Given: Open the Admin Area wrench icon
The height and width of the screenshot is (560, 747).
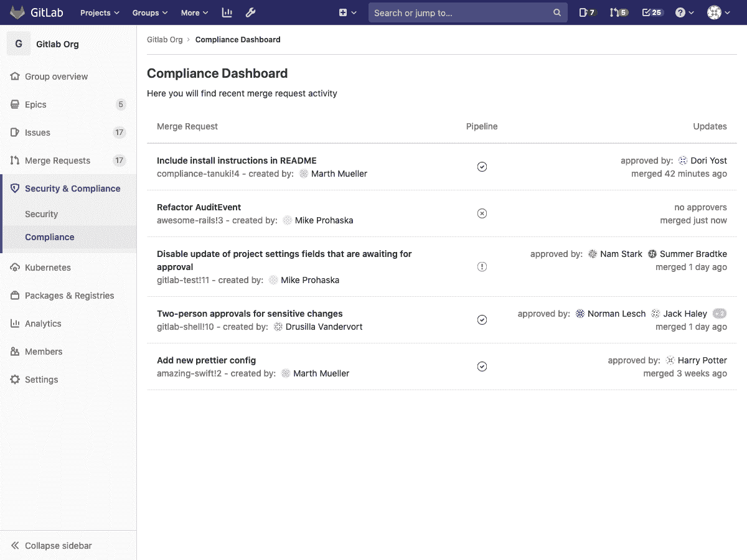Looking at the screenshot, I should [250, 12].
